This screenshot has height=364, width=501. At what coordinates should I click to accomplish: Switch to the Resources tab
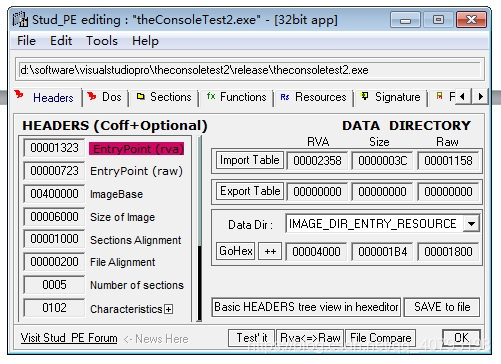click(x=313, y=97)
